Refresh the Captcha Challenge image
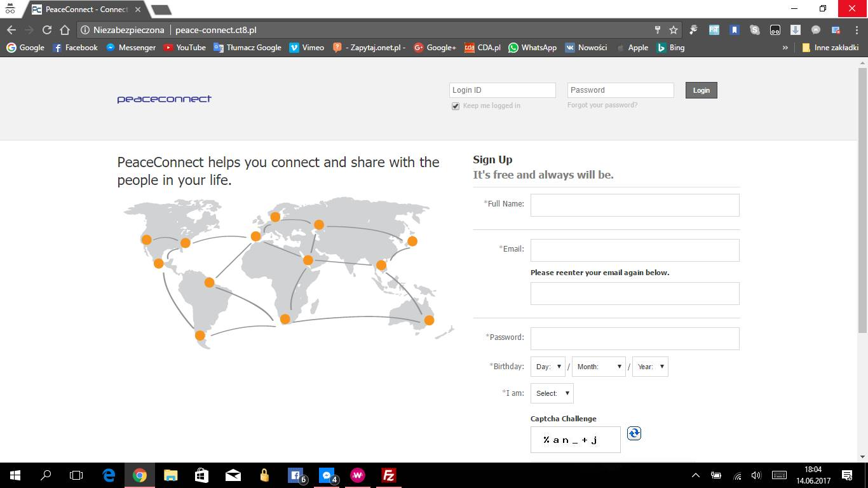This screenshot has height=488, width=868. [634, 433]
